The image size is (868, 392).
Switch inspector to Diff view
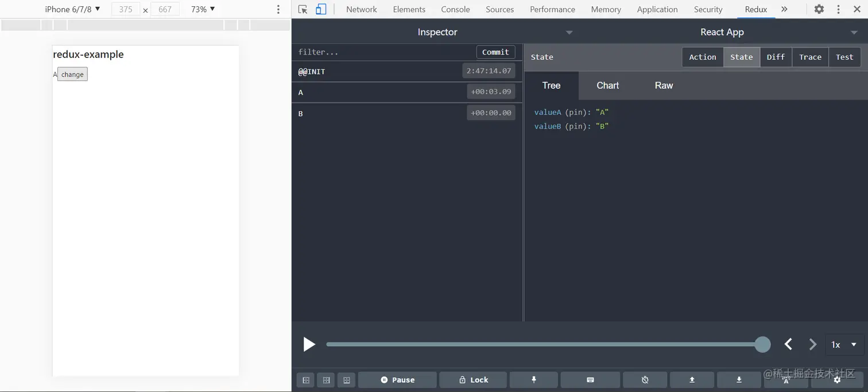[776, 57]
